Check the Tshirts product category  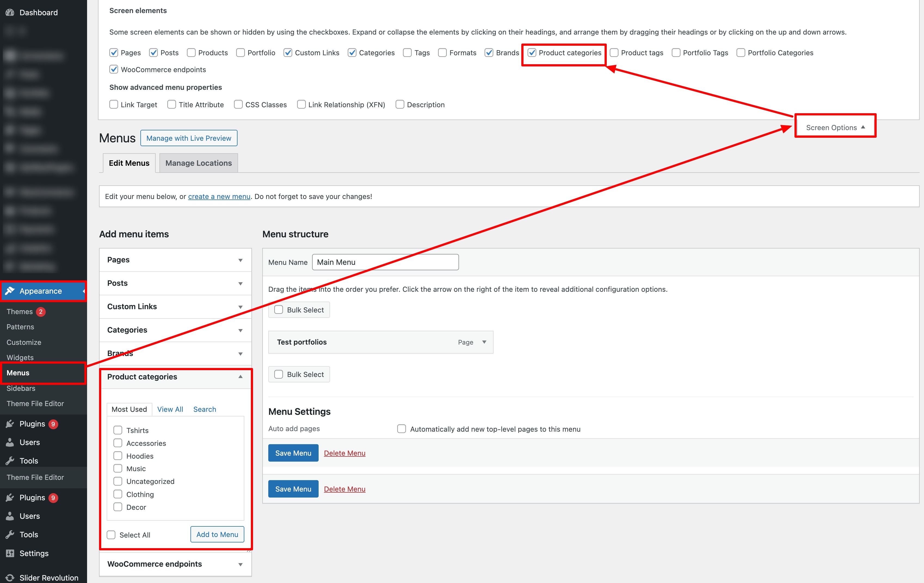click(118, 430)
